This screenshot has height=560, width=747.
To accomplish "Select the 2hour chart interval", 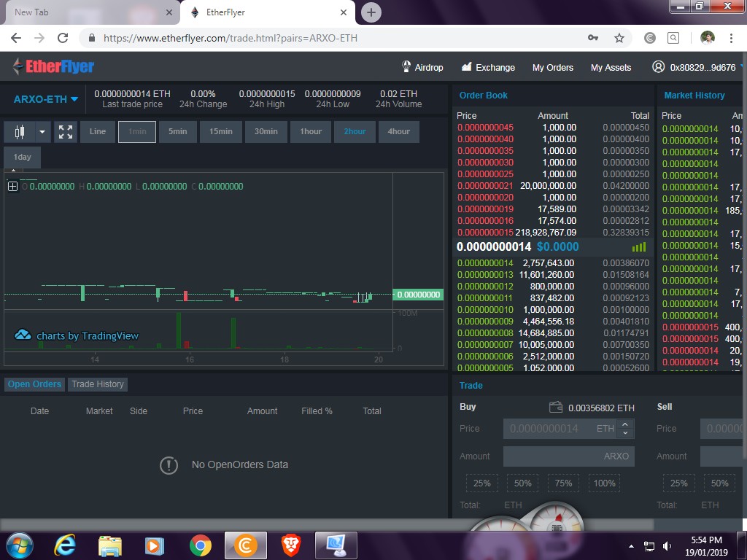I will click(x=355, y=131).
